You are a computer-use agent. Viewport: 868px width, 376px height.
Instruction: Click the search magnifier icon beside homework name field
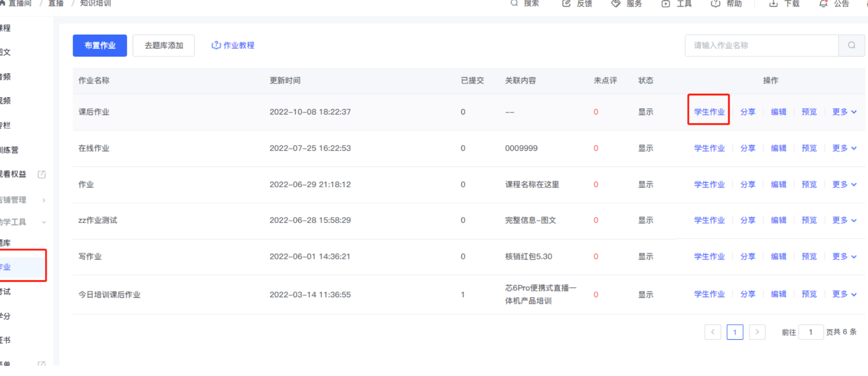point(851,46)
